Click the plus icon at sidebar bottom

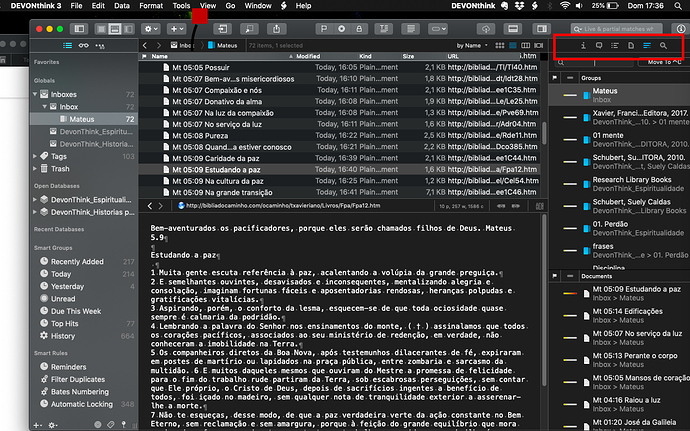click(x=37, y=425)
